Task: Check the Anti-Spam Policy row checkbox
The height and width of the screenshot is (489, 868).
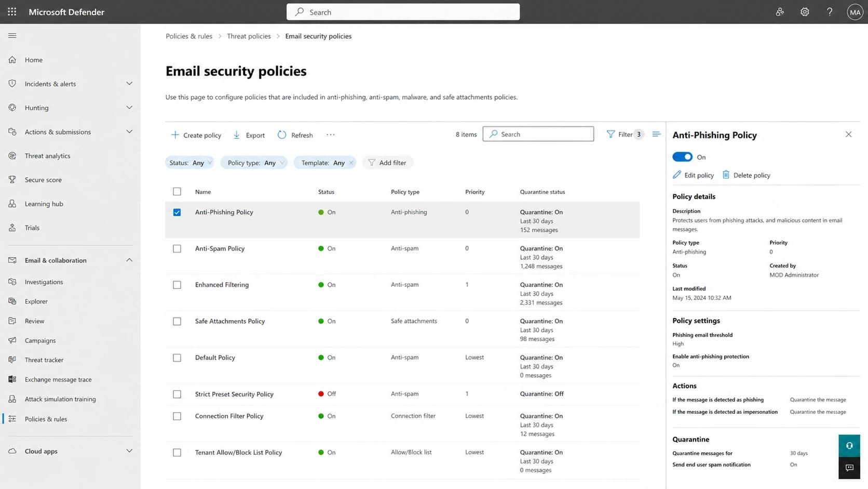Action: pyautogui.click(x=177, y=249)
